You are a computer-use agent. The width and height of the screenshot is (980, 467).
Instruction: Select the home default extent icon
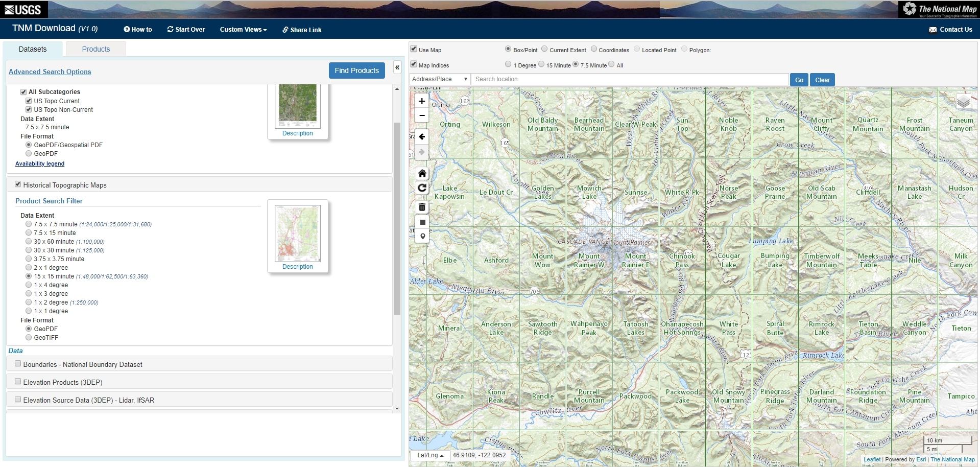click(x=421, y=173)
